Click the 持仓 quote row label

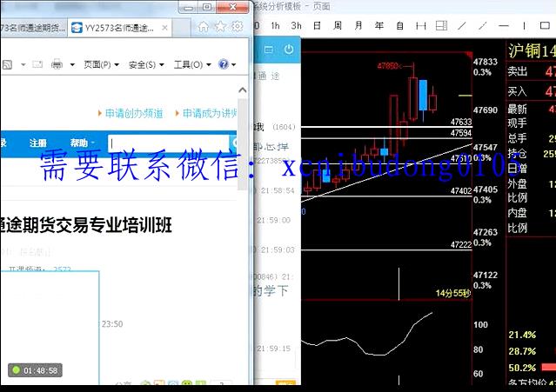click(517, 154)
